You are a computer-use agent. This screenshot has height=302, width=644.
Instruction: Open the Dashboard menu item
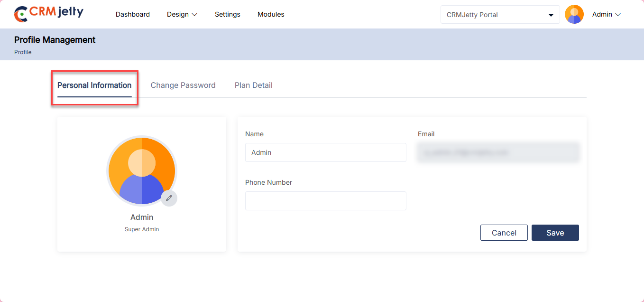pos(132,14)
